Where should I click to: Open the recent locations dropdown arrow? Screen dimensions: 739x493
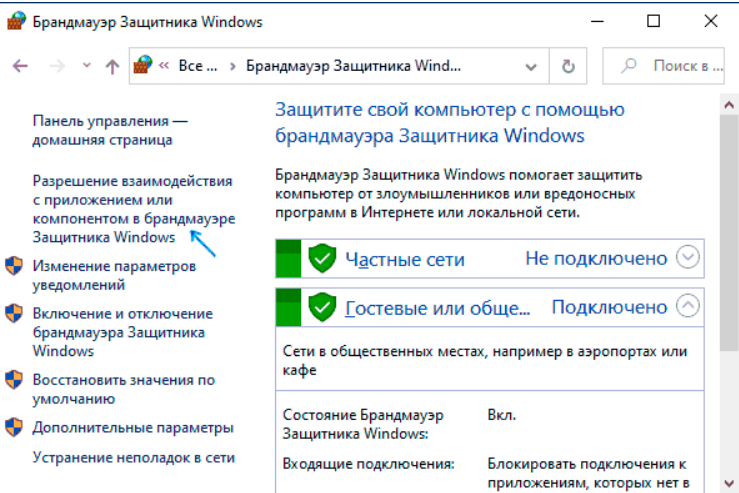pos(86,67)
